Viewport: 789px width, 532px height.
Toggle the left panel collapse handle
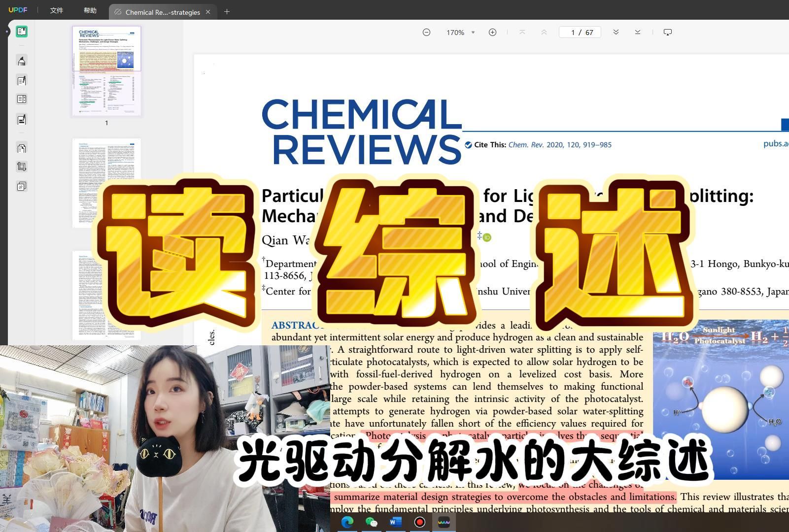(x=7, y=32)
